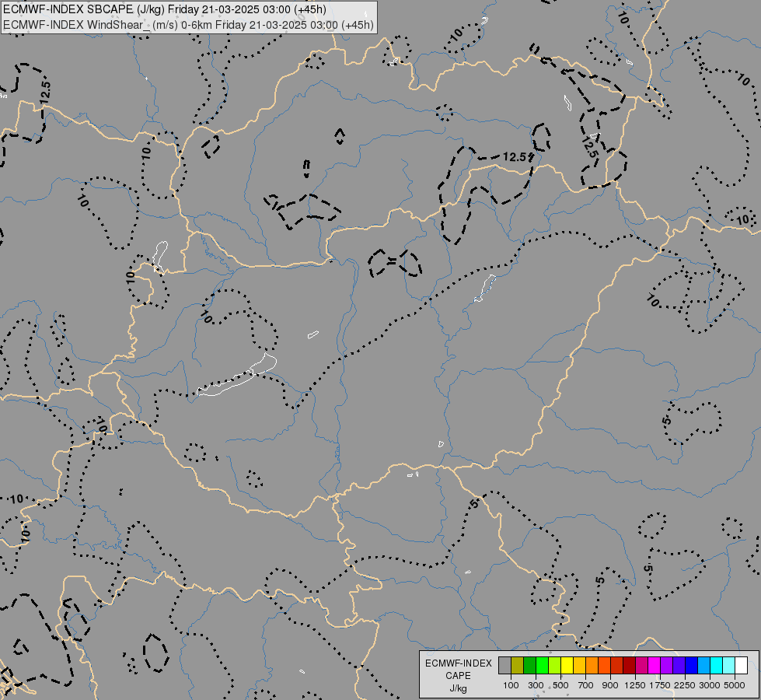
Task: Select the pure blue legend swatch
Action: coord(692,665)
